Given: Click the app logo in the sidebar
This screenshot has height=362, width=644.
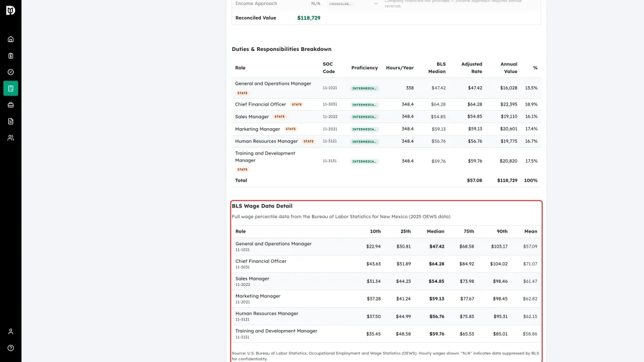Looking at the screenshot, I should (x=11, y=10).
